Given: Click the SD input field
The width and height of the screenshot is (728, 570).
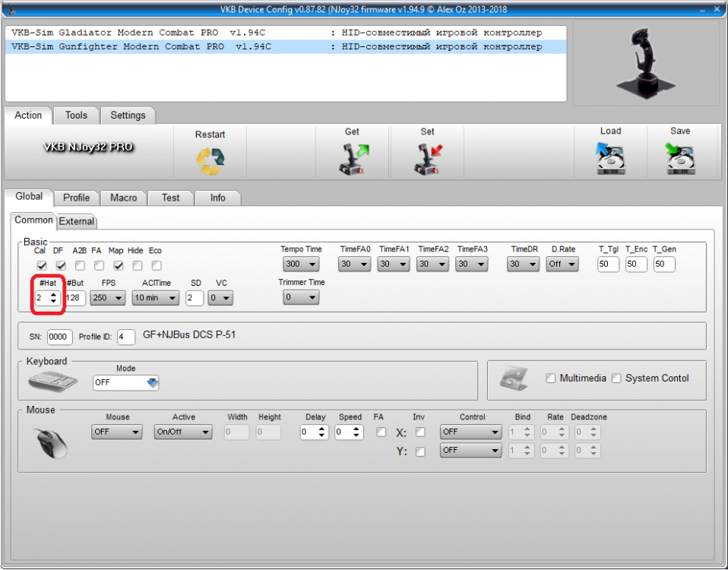Looking at the screenshot, I should (195, 298).
